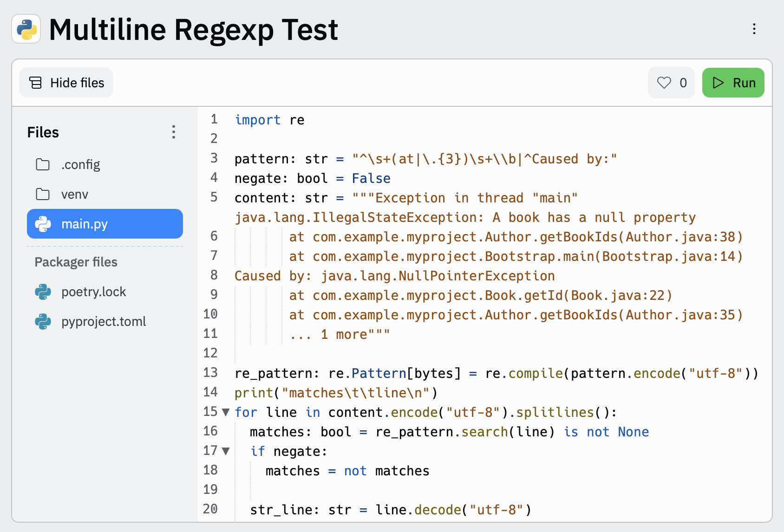The height and width of the screenshot is (532, 784).
Task: Click the Python icon beside main.py
Action: (44, 224)
